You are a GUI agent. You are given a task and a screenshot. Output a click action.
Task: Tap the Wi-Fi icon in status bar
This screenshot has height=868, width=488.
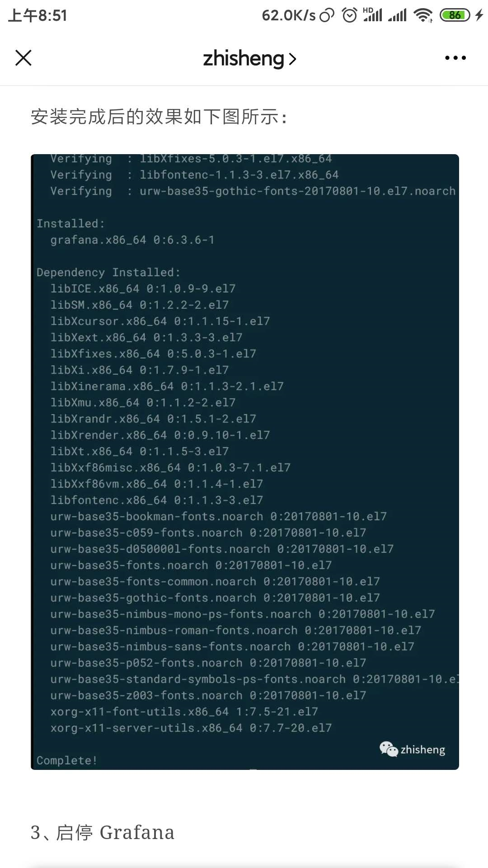[423, 15]
